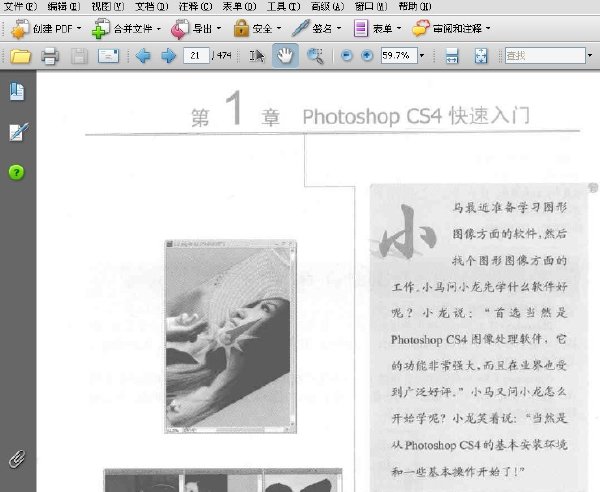Screen dimensions: 600x492
Task: Open the Pages panel in sidebar
Action: click(17, 91)
